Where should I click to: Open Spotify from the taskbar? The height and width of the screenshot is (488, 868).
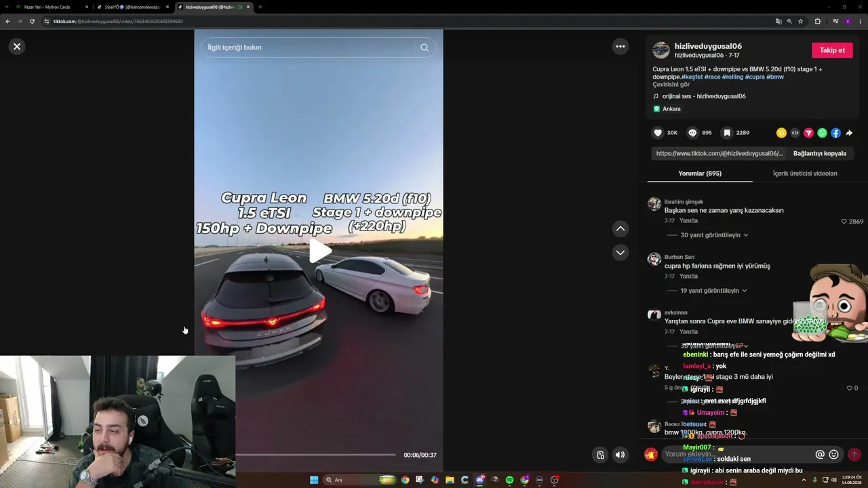[509, 480]
